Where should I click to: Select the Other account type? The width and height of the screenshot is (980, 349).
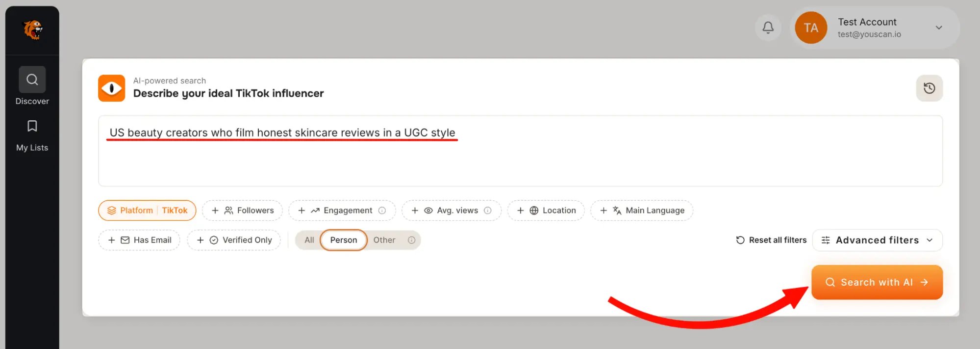(x=384, y=240)
